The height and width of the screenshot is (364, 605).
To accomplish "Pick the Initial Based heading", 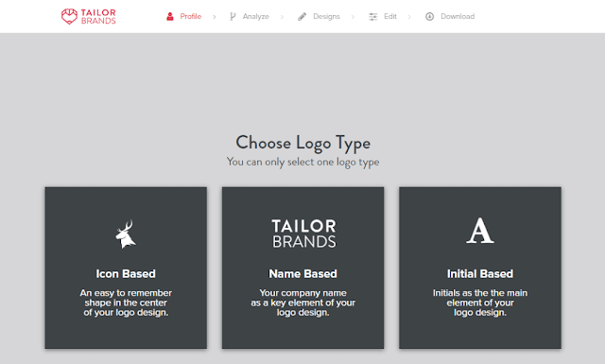I will coord(480,273).
